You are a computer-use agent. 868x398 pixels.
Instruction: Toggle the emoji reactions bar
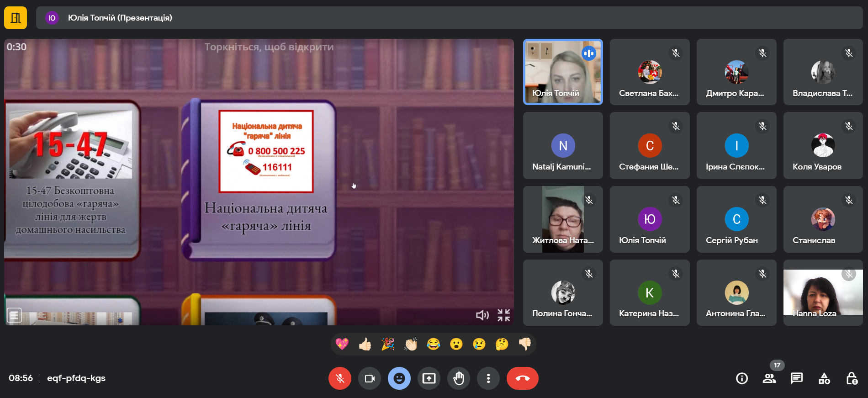[x=399, y=378]
